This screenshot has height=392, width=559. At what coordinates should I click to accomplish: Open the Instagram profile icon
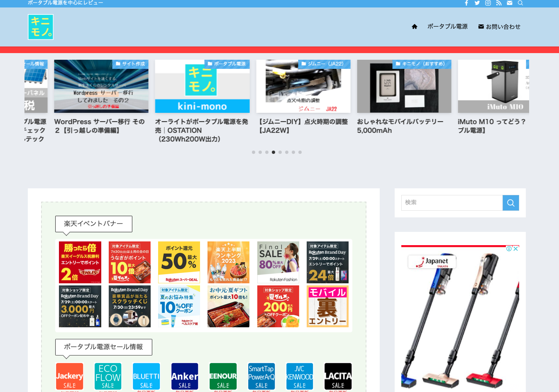coord(488,3)
